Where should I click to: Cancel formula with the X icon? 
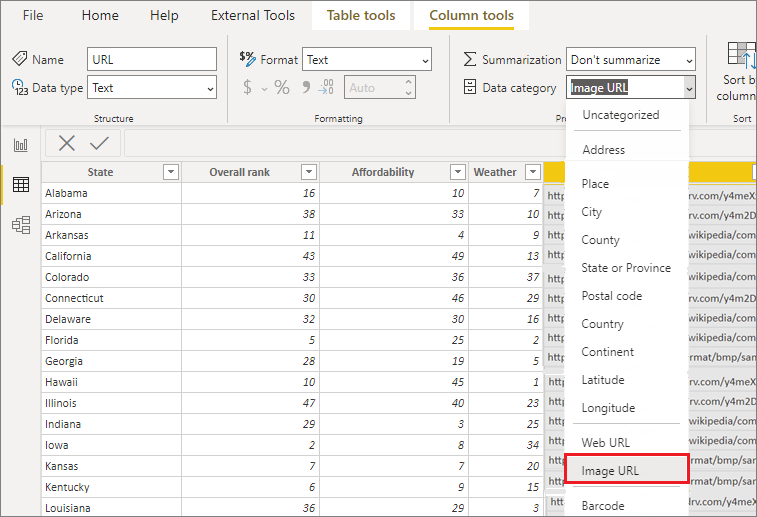(67, 143)
